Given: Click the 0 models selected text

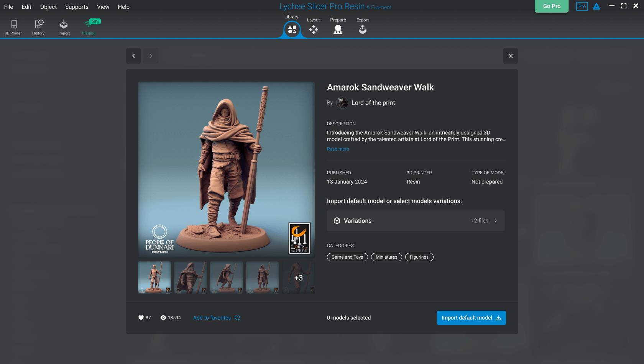Looking at the screenshot, I should click(349, 318).
